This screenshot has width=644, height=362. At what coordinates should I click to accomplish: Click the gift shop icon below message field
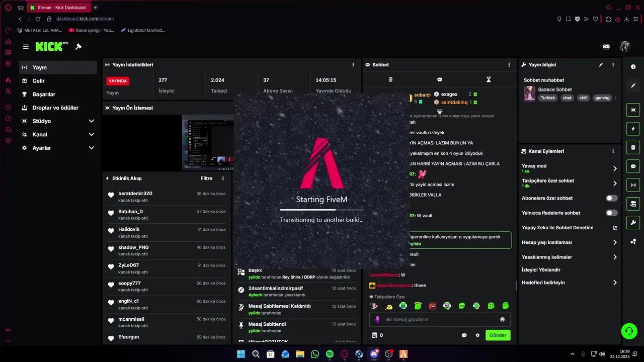click(374, 335)
